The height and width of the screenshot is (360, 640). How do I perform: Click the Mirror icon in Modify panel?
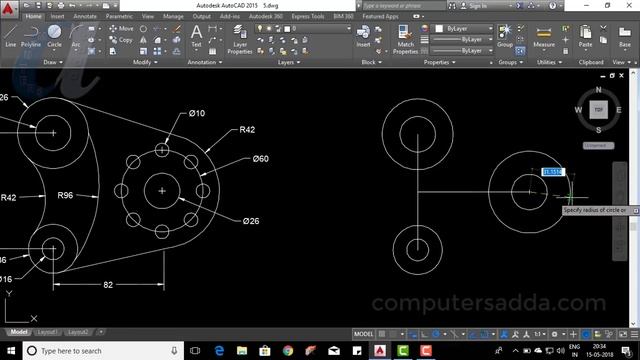coord(143,40)
